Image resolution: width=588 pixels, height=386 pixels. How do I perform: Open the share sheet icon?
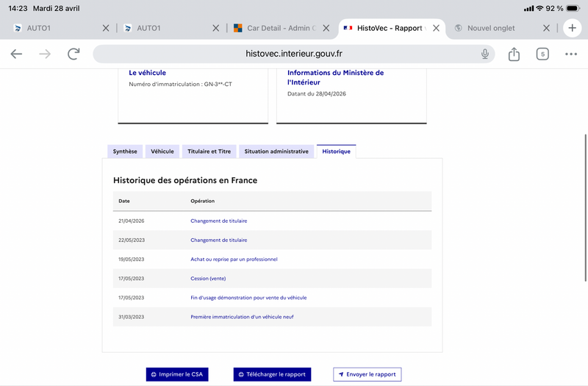click(514, 54)
